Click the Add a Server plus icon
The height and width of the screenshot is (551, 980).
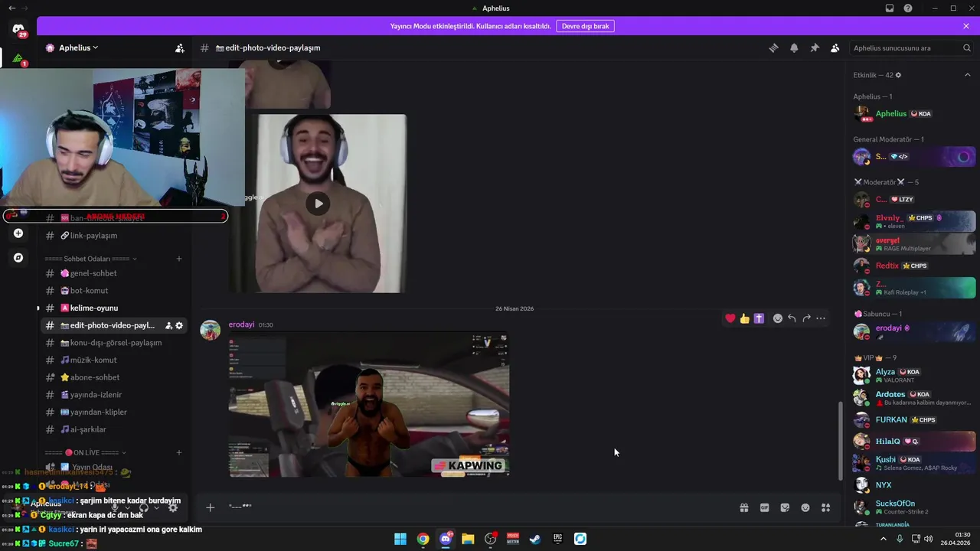coord(18,233)
